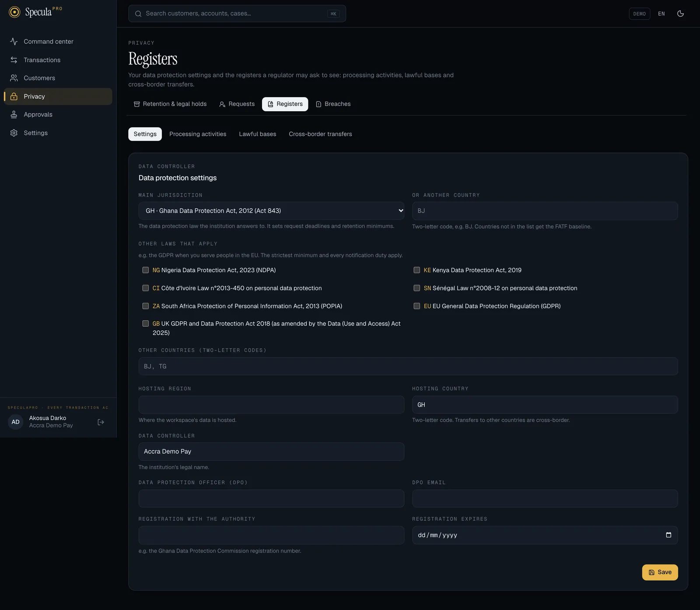
Task: Check Sénégal Law n°2008-12 checkbox
Action: click(417, 288)
